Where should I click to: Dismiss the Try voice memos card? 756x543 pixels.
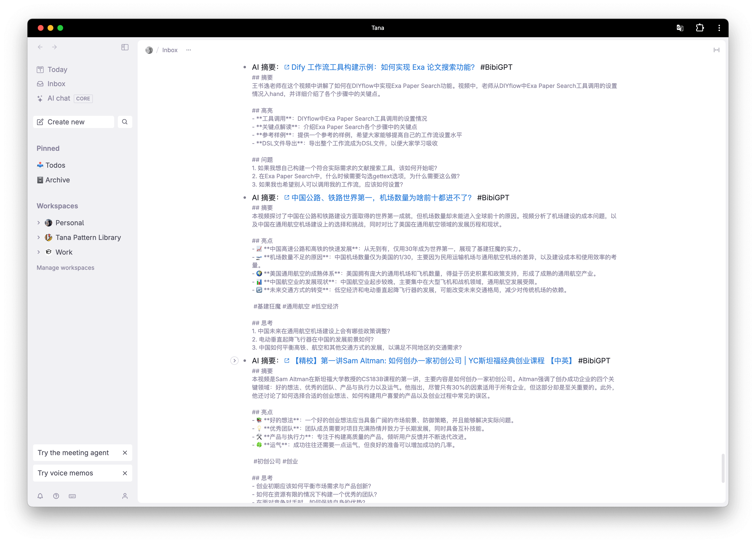(125, 473)
